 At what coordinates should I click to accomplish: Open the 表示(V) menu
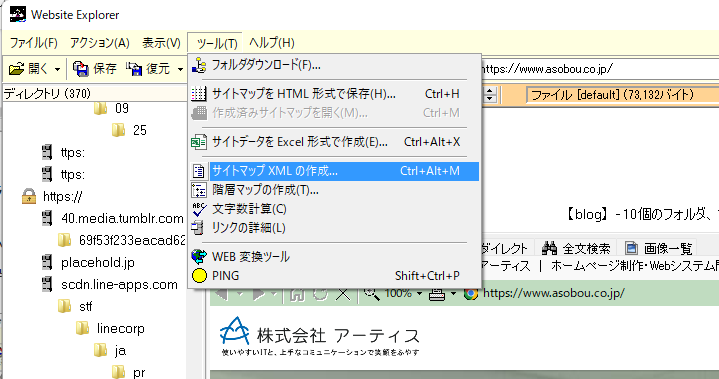point(161,43)
